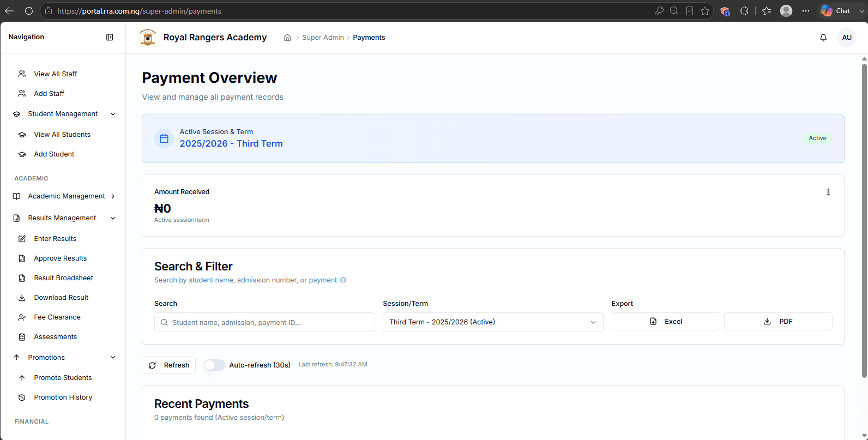Click the Active status badge

[817, 138]
